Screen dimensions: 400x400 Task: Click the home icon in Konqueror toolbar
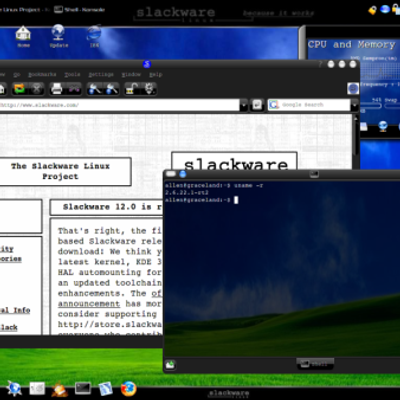pos(1,89)
